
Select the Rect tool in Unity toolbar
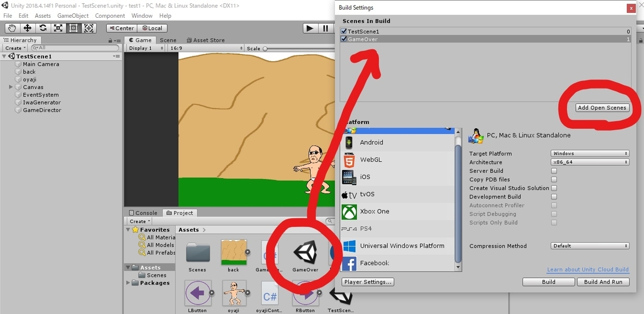[x=74, y=28]
